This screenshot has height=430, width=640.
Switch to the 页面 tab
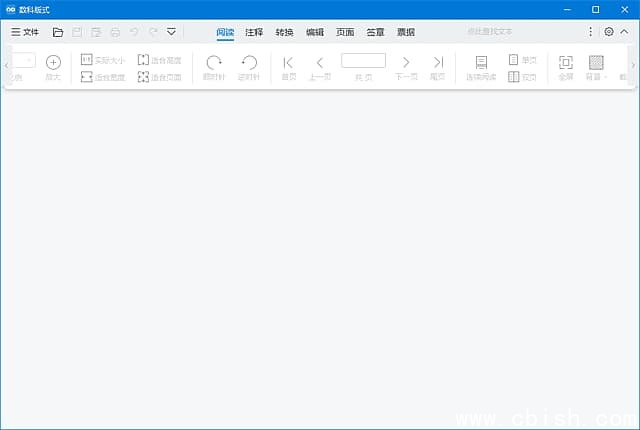pyautogui.click(x=345, y=32)
